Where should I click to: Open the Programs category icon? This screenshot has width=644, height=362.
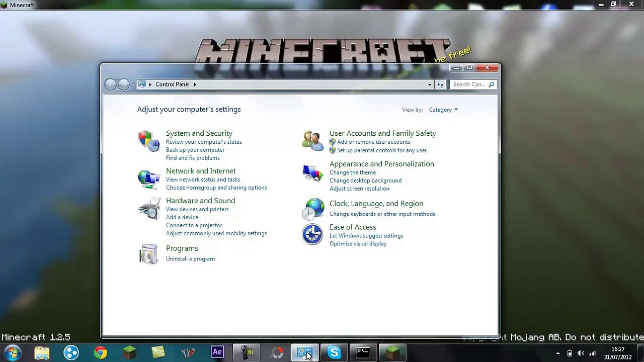coord(148,254)
